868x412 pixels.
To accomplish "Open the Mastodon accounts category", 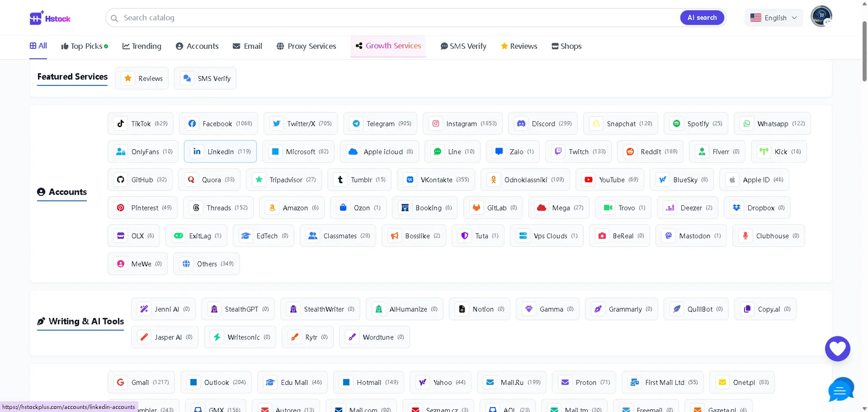I will [691, 236].
